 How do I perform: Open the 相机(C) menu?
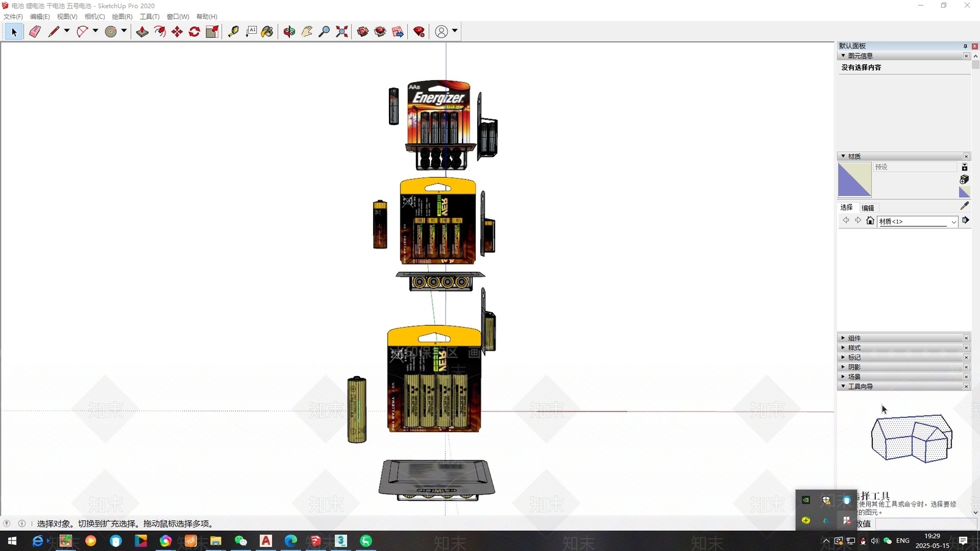(94, 17)
